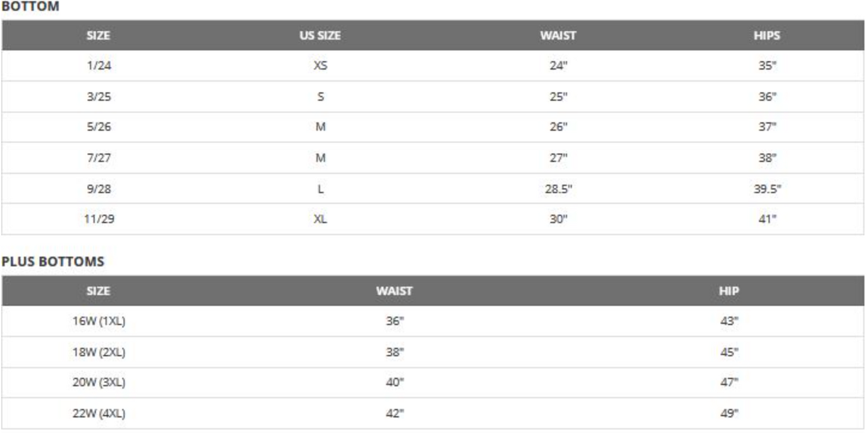Click the 22W (4XL) size cell
The width and height of the screenshot is (868, 433).
[x=99, y=413]
